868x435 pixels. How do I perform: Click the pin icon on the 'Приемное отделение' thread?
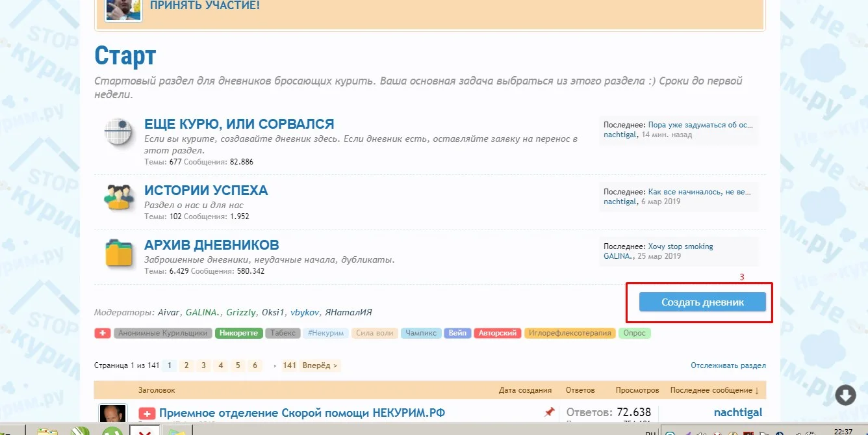click(550, 412)
